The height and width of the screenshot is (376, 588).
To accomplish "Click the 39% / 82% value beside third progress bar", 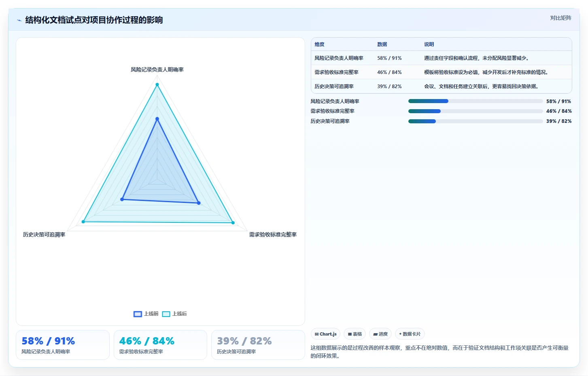I will coord(559,121).
